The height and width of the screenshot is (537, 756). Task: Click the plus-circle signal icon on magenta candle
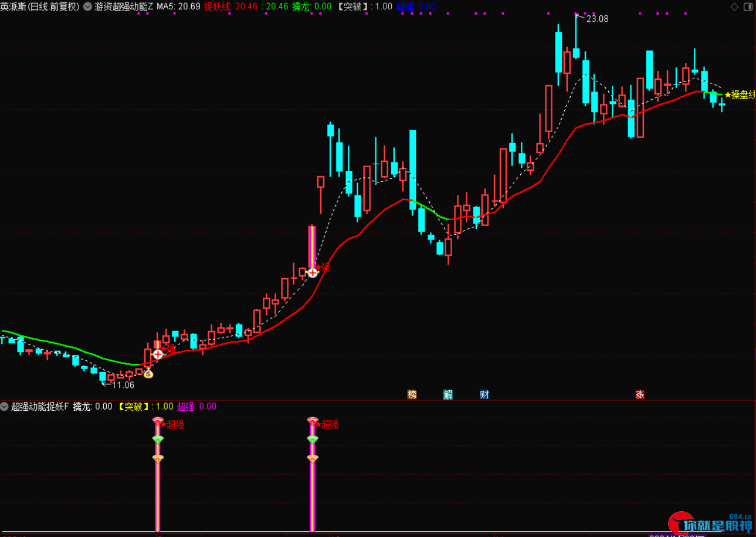[313, 272]
